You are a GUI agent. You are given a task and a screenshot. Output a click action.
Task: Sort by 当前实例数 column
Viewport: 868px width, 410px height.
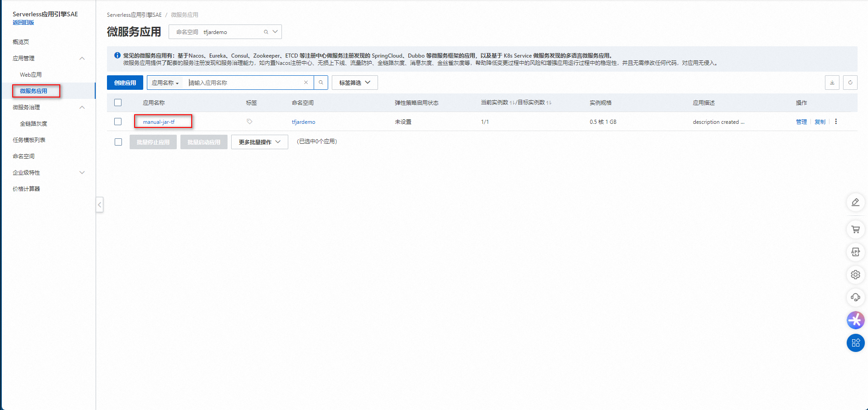coord(512,103)
